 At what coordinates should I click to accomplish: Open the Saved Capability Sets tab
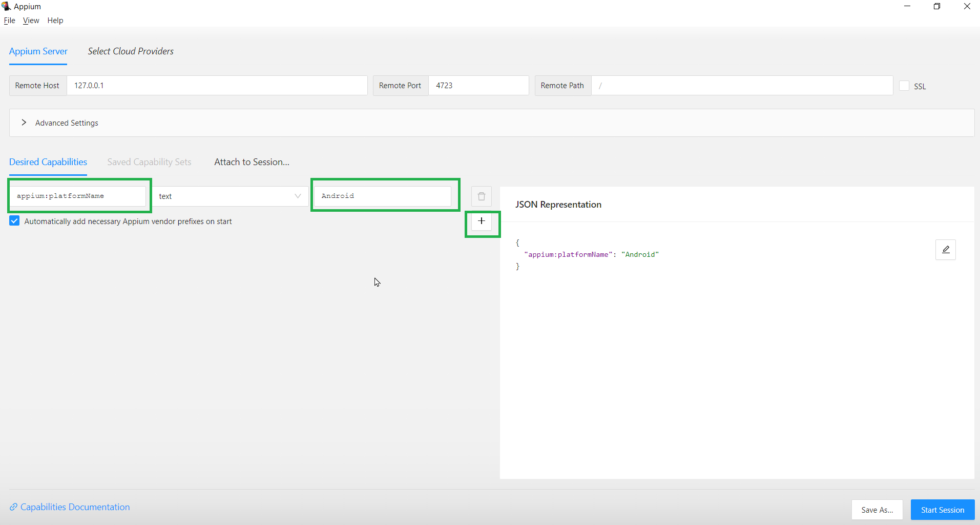149,162
